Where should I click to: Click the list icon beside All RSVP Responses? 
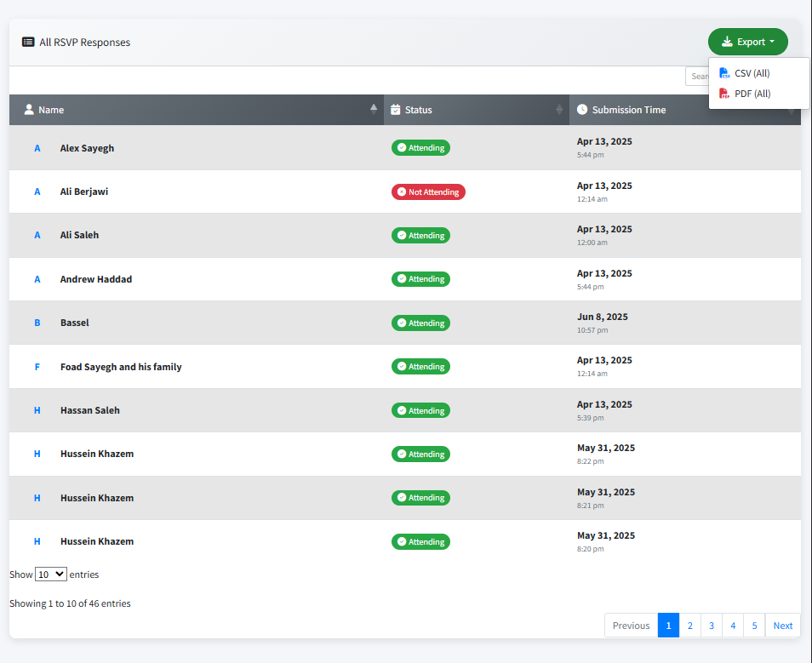click(28, 42)
